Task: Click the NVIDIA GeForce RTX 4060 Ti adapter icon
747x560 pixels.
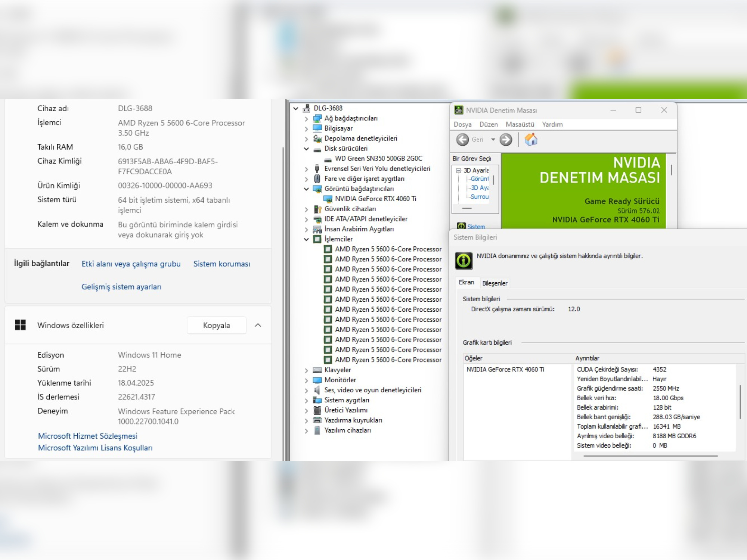Action: coord(328,199)
